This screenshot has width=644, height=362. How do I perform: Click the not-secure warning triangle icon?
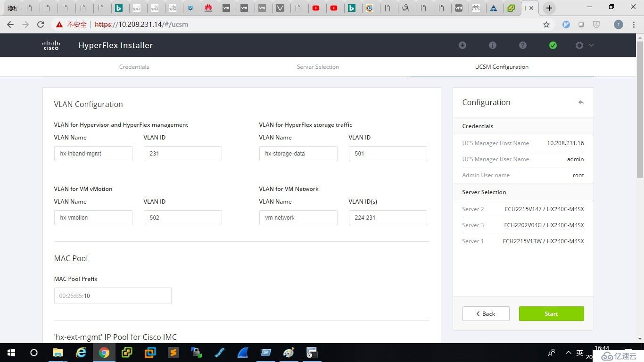click(x=59, y=25)
